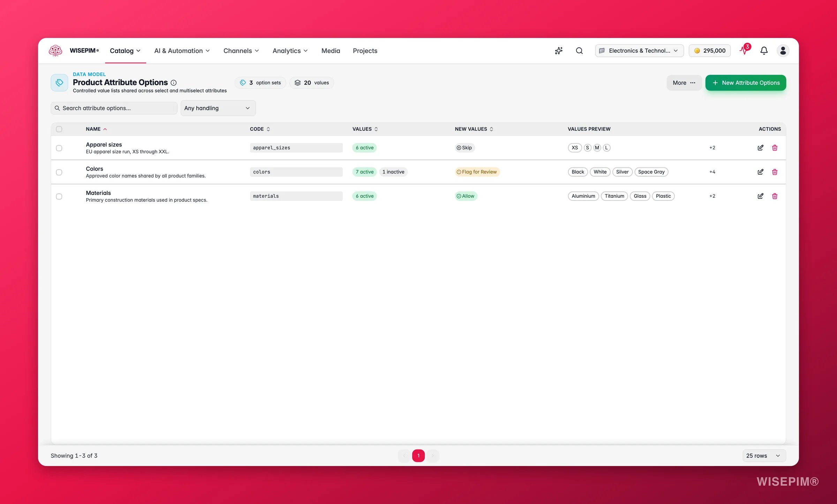Viewport: 837px width, 504px height.
Task: Open the Projects tab
Action: coord(365,51)
